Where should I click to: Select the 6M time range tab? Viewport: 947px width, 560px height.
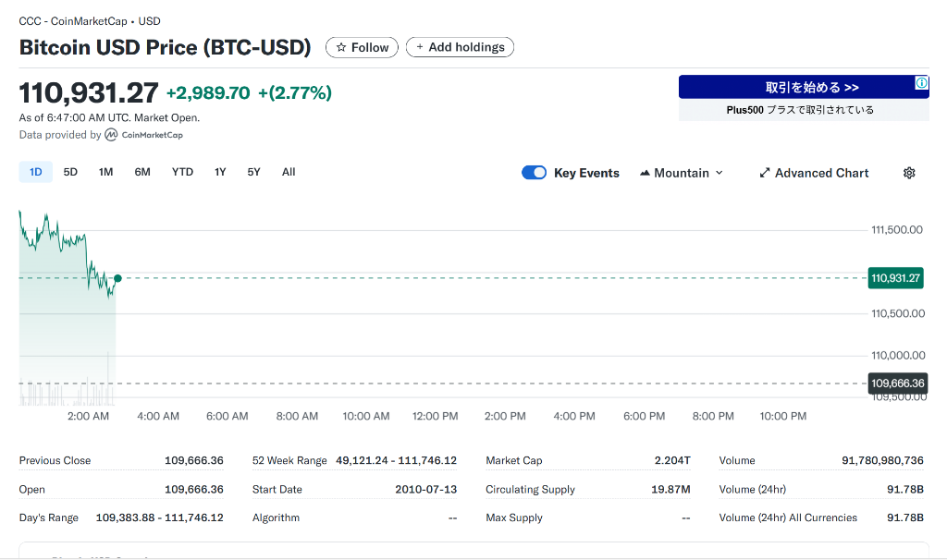coord(142,172)
